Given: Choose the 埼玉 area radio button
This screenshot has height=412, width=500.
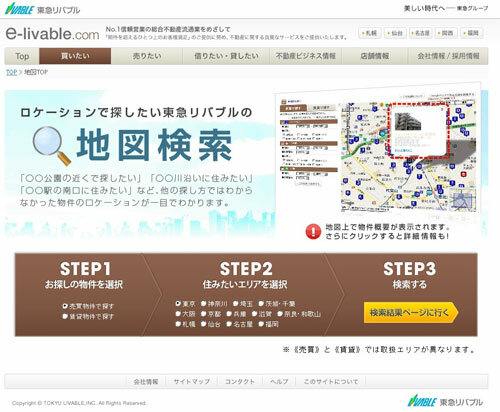Looking at the screenshot, I should coord(236,304).
